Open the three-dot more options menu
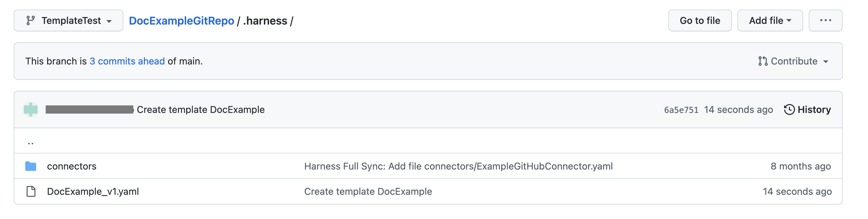 pos(825,21)
